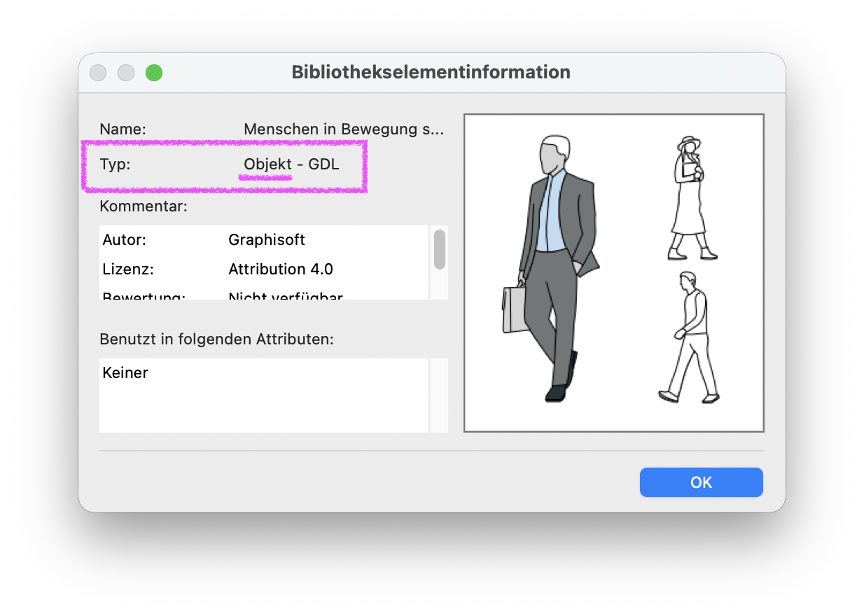Click the 'Bibliothekselementinformation' window title

(x=431, y=72)
